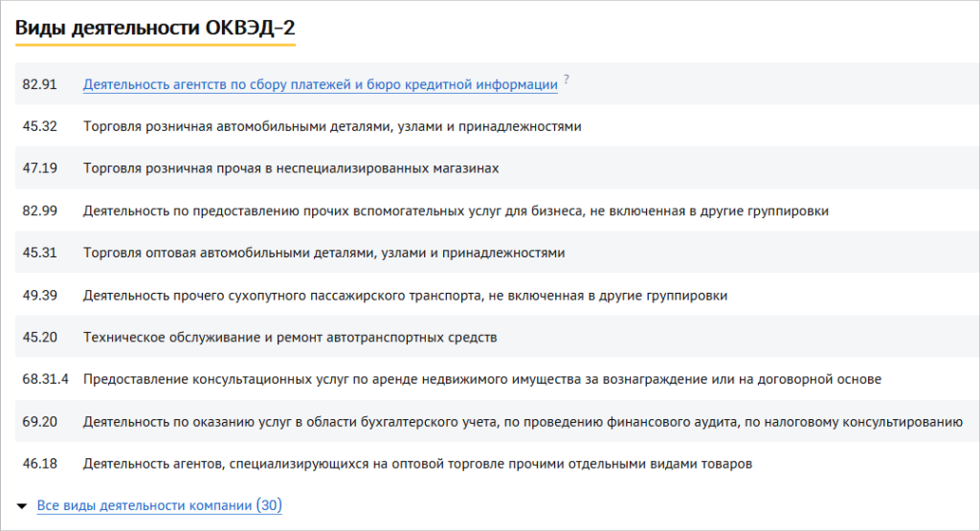Select the accounting and audit services row
This screenshot has width=980, height=531.
(x=522, y=422)
